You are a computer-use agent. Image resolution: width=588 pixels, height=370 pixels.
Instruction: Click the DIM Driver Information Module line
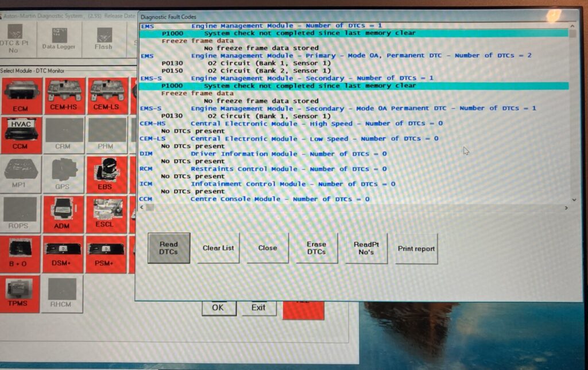click(263, 154)
